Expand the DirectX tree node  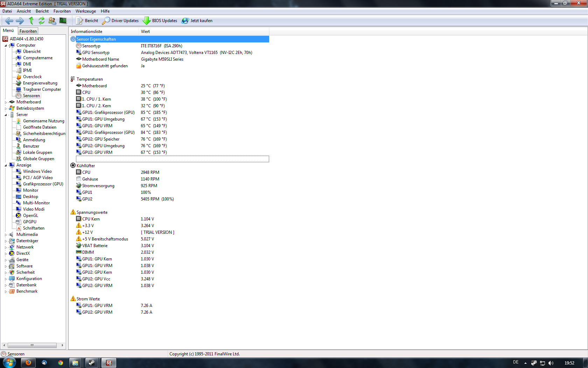click(x=6, y=254)
